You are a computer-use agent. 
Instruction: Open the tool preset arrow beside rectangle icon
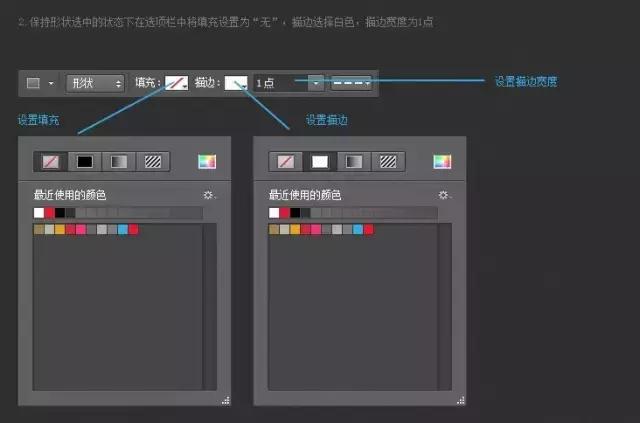[51, 83]
